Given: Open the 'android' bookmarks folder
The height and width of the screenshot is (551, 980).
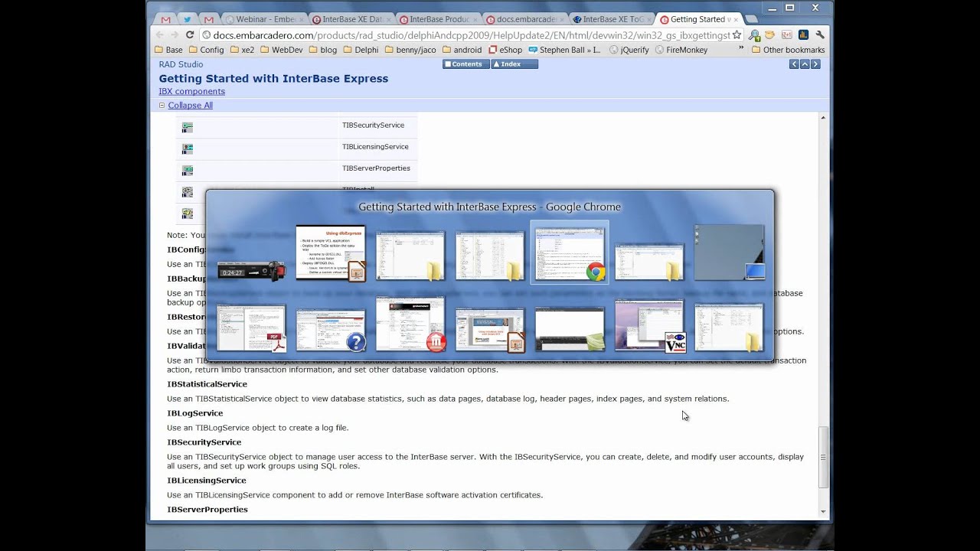Looking at the screenshot, I should click(462, 50).
